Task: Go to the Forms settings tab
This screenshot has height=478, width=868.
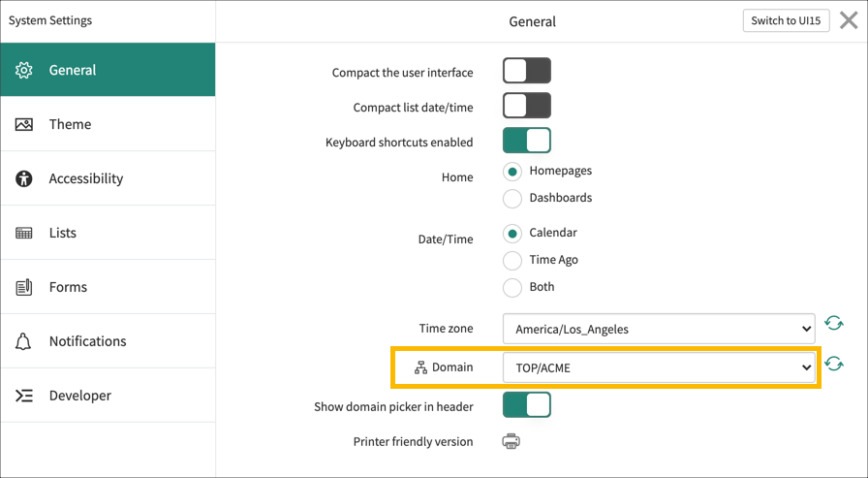Action: point(68,287)
